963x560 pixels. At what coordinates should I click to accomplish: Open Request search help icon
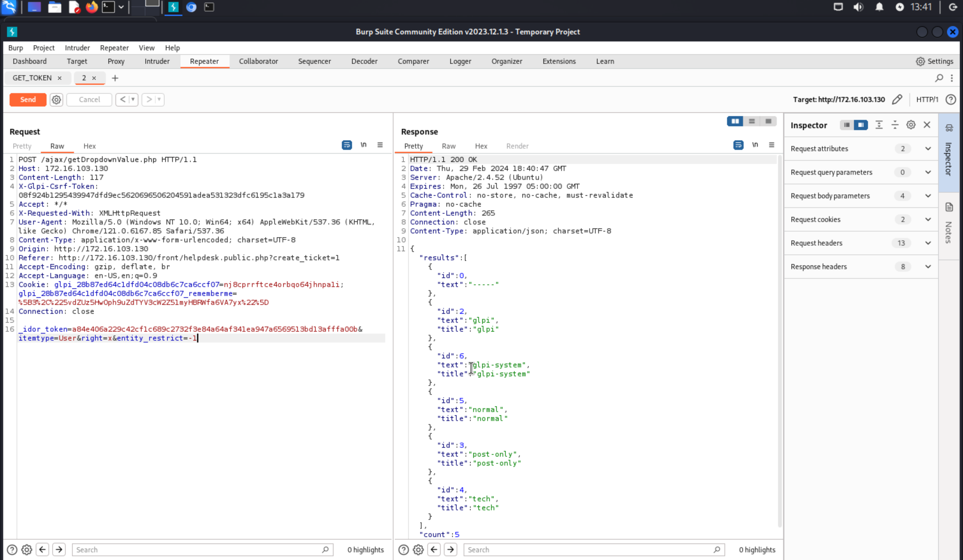tap(12, 550)
